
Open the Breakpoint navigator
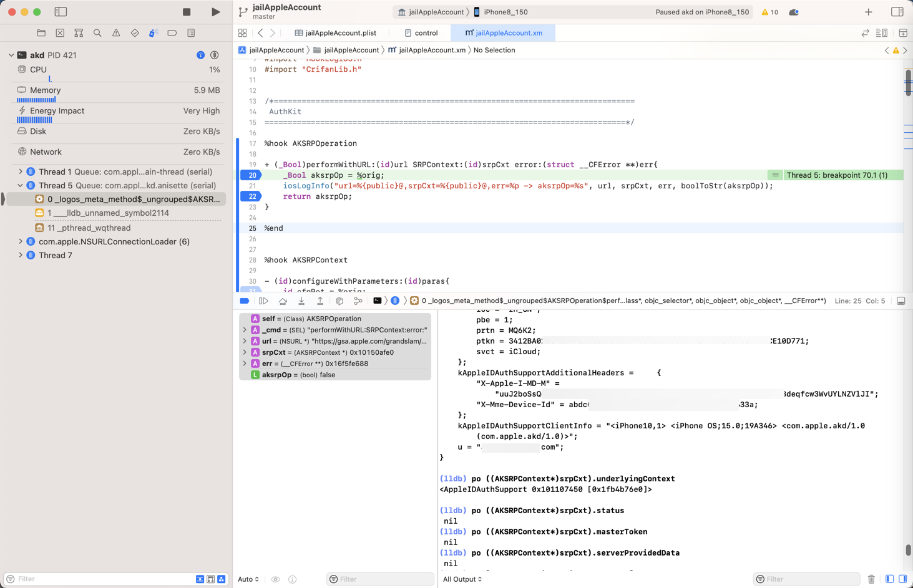172,33
